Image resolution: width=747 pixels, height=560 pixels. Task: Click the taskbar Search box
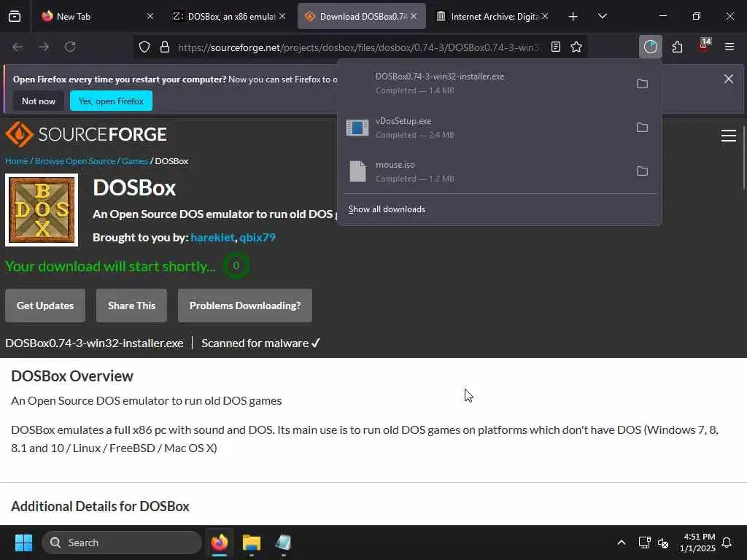(x=122, y=542)
